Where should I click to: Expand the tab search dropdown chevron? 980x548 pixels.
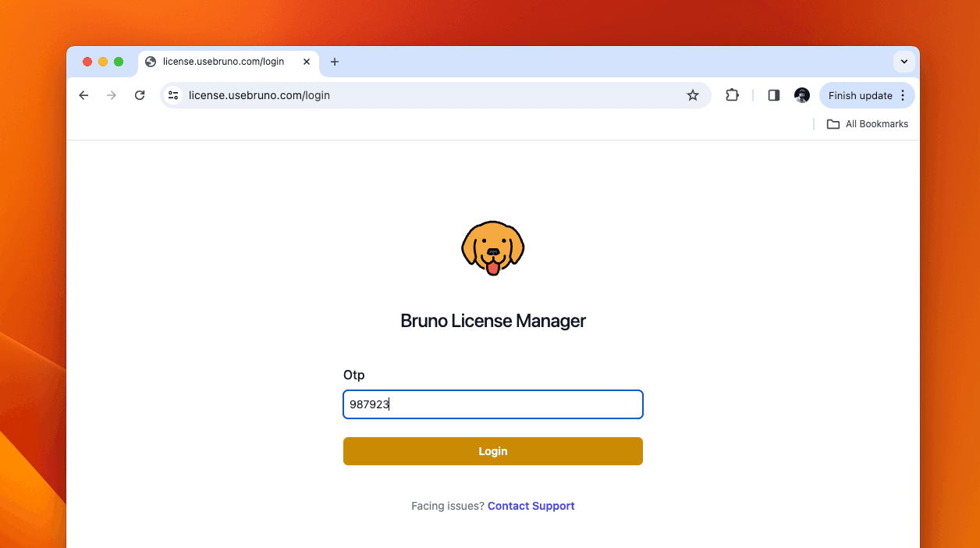pos(904,62)
